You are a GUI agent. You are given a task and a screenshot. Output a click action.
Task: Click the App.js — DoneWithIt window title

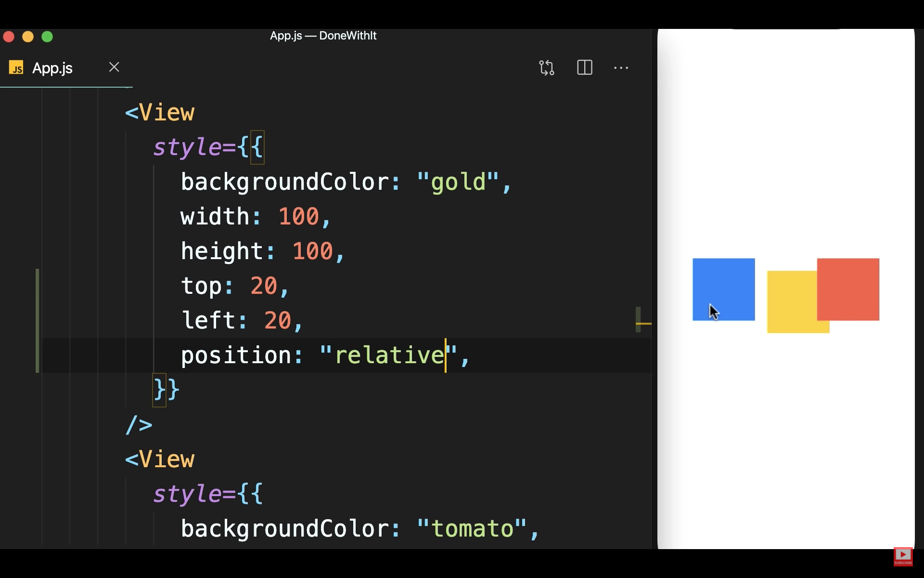[x=323, y=36]
